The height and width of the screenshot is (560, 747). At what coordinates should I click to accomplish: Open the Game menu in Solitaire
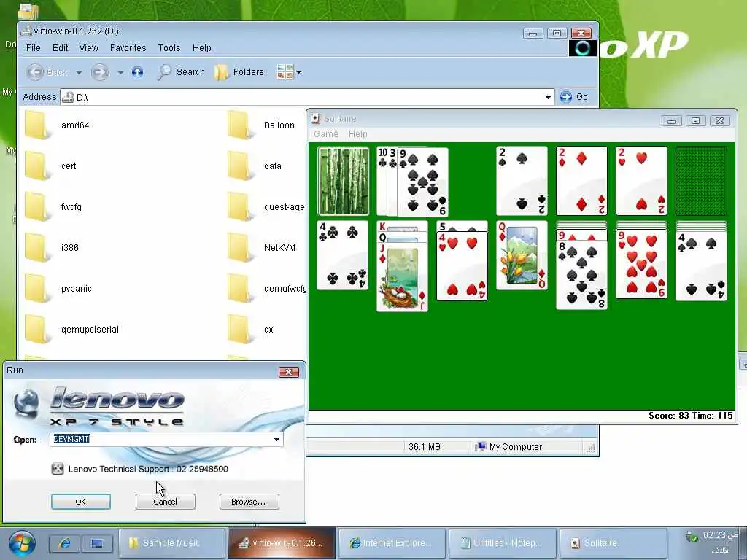tap(325, 134)
